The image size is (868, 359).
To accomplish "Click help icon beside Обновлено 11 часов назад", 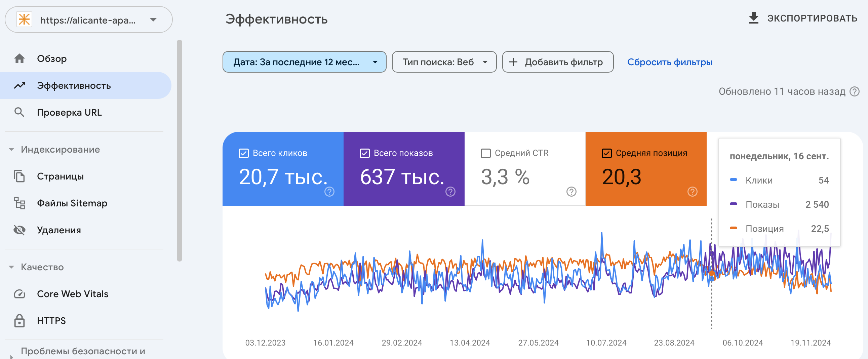I will (x=855, y=91).
